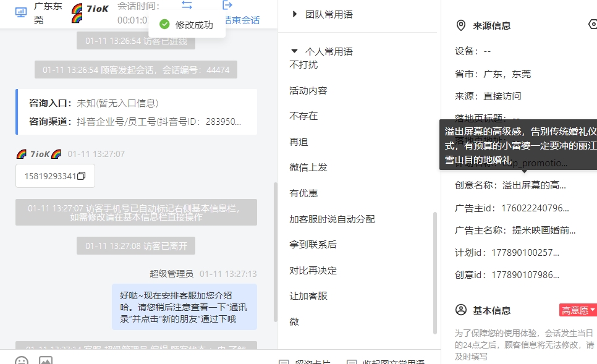Select the 微信上发 quick phrase
The height and width of the screenshot is (364, 597).
(x=308, y=167)
